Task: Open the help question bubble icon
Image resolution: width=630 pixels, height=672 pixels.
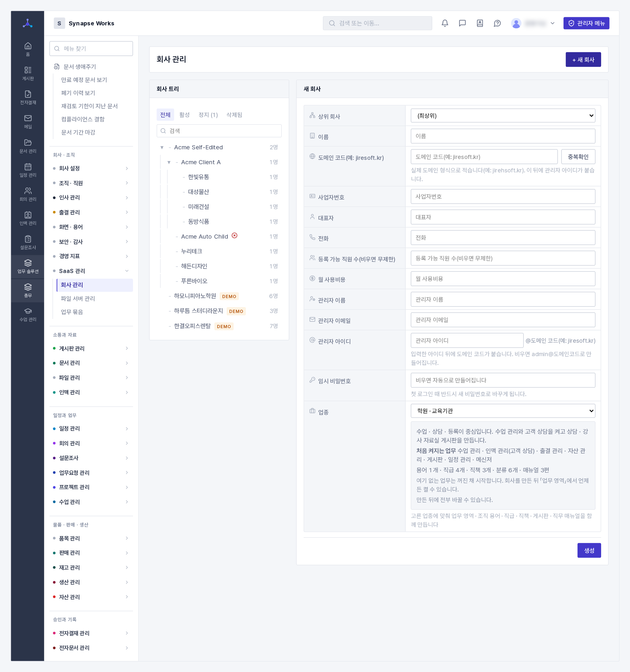Action: [x=497, y=23]
